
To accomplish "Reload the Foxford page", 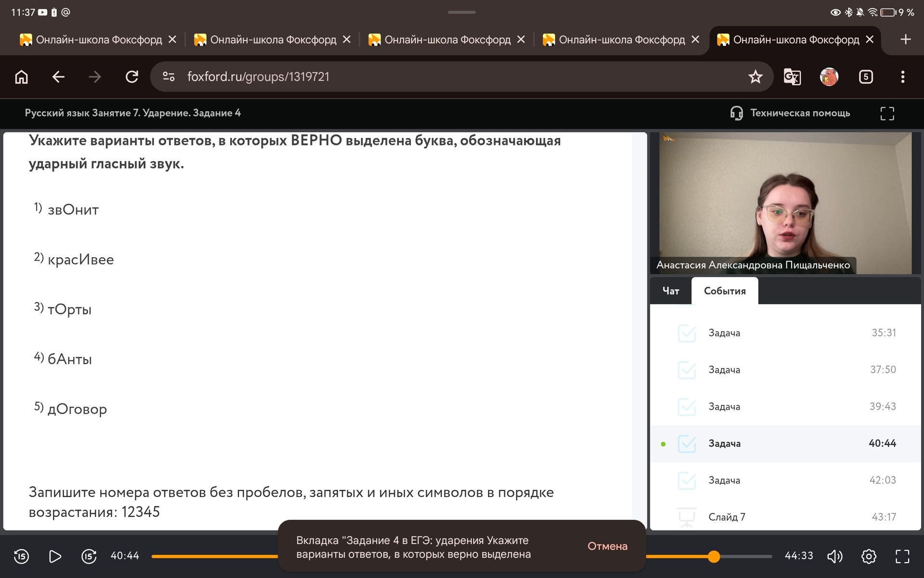I will 132,77.
